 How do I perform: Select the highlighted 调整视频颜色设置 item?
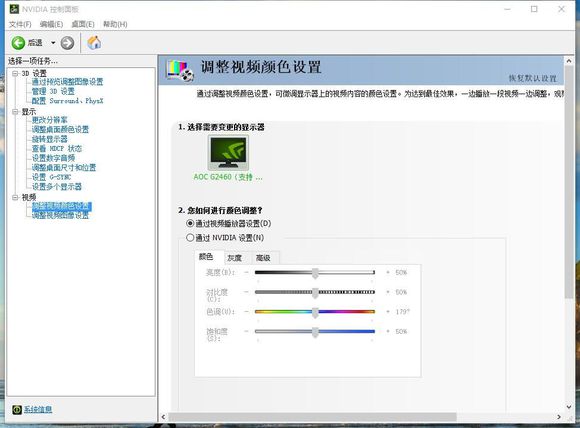(x=62, y=206)
